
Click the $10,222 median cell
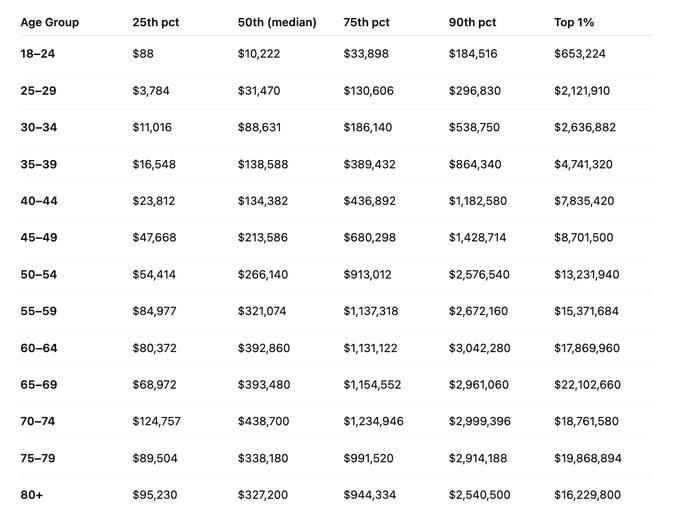coord(260,54)
